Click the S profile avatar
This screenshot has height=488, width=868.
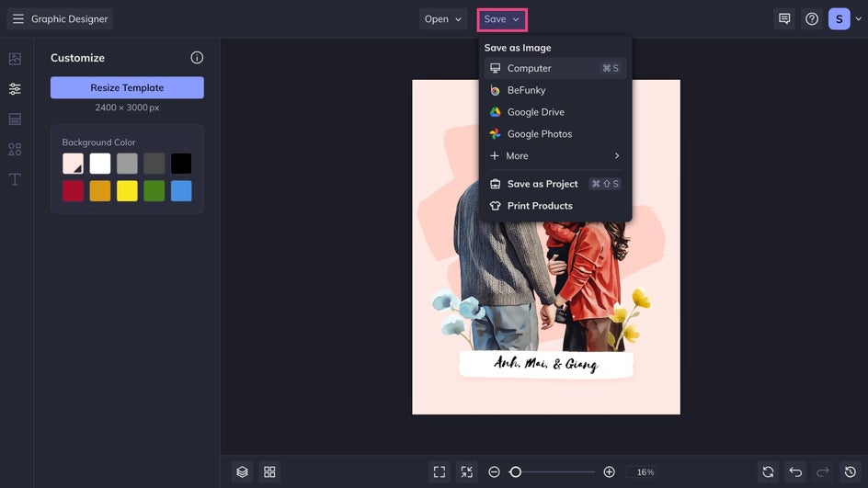tap(839, 18)
